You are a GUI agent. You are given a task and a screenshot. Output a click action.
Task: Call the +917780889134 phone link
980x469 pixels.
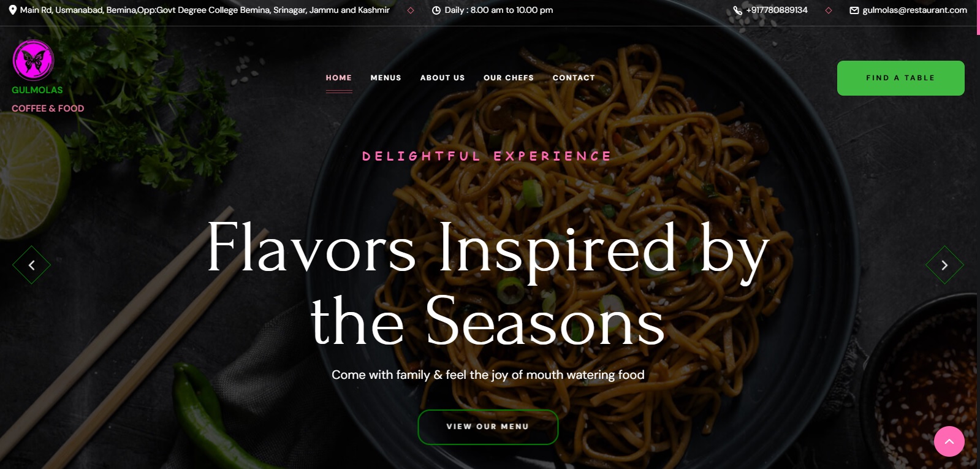click(x=777, y=10)
